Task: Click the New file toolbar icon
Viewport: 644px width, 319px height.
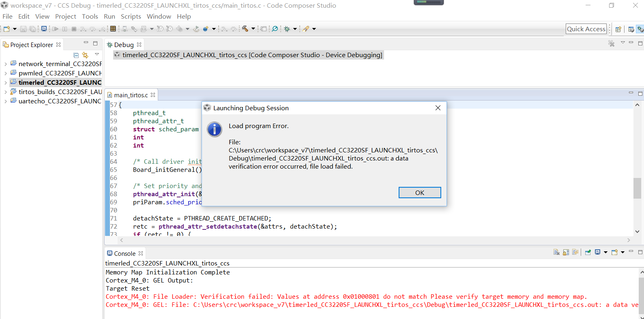Action: tap(6, 29)
